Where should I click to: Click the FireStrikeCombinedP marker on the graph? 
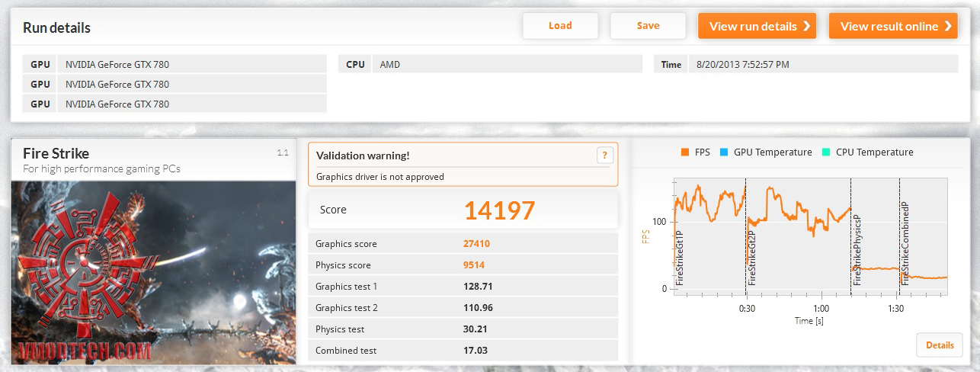pyautogui.click(x=905, y=243)
